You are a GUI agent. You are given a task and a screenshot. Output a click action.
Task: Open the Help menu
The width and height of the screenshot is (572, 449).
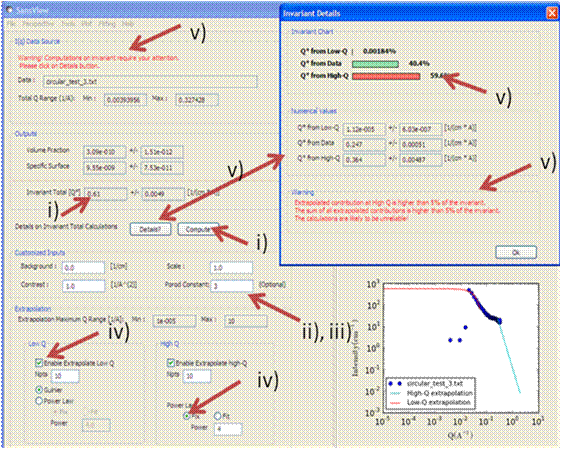(128, 24)
